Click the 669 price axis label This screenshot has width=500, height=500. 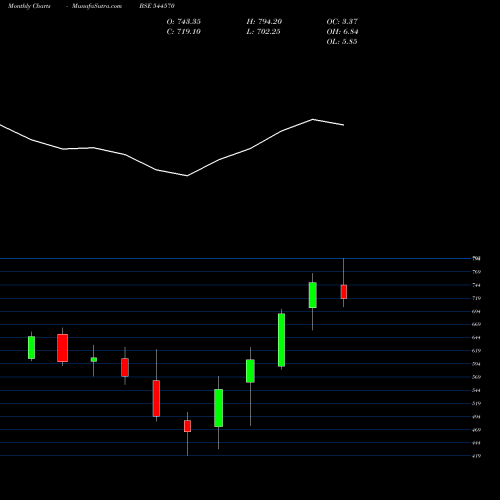477,324
